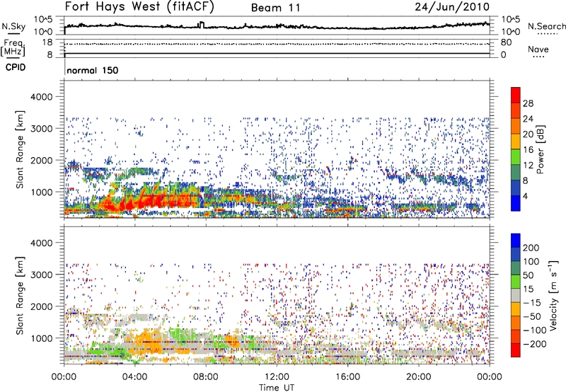Click the 'Time UT' axis label
Image resolution: width=566 pixels, height=392 pixels.
coord(277,387)
